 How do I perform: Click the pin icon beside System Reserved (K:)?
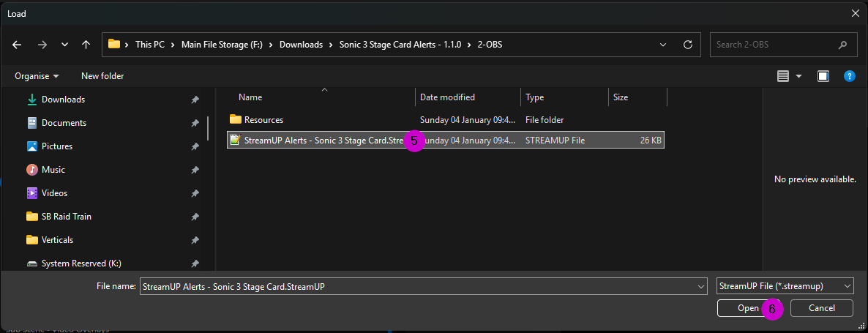click(x=195, y=263)
